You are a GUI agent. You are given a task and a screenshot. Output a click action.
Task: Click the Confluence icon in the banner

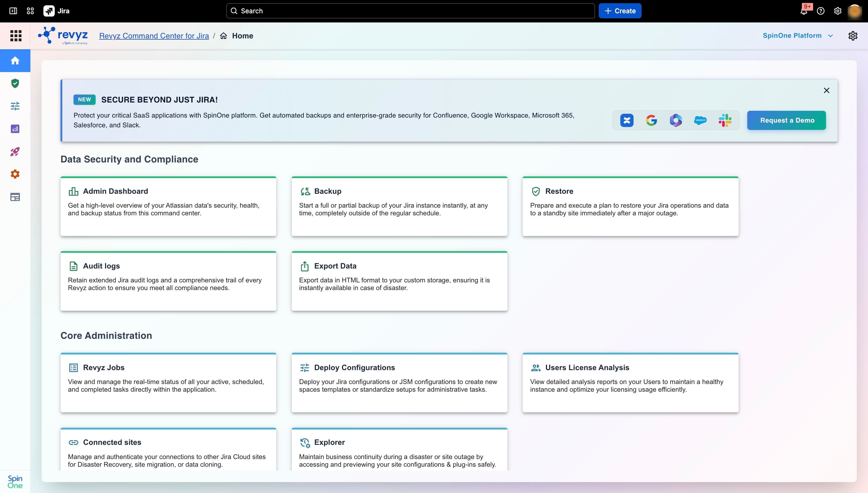pyautogui.click(x=627, y=120)
